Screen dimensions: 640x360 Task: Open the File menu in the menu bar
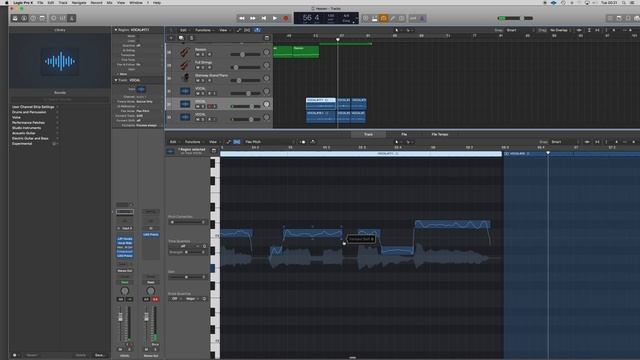pos(40,2)
